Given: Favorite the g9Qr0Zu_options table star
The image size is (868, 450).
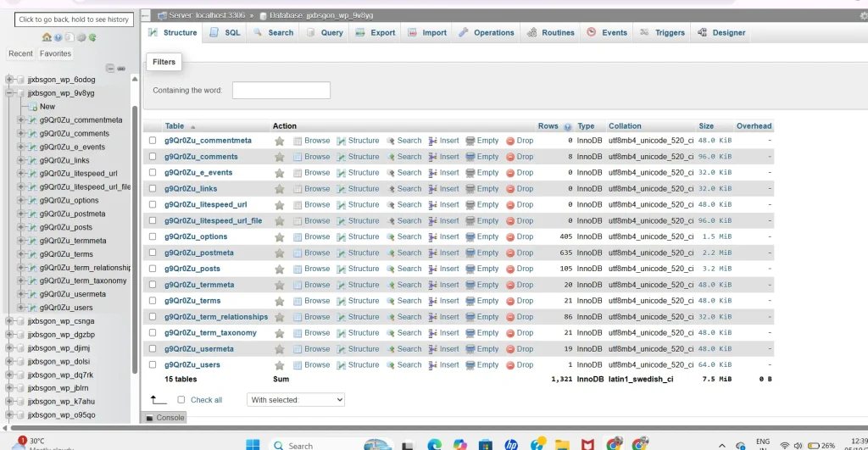Looking at the screenshot, I should click(x=280, y=237).
